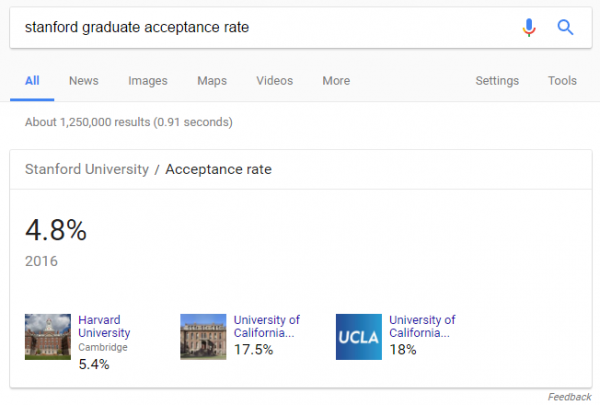
Task: Click the Stanford University breadcrumb link
Action: tap(87, 170)
